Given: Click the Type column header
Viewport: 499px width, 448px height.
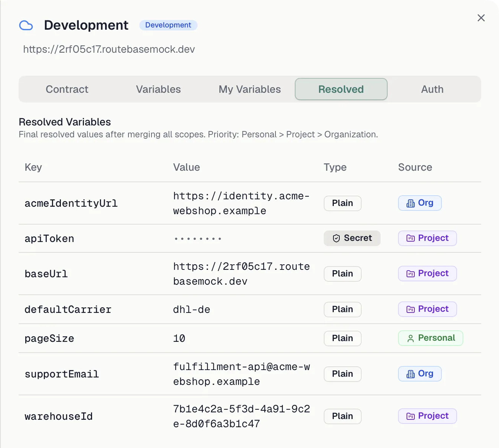Looking at the screenshot, I should pos(335,167).
